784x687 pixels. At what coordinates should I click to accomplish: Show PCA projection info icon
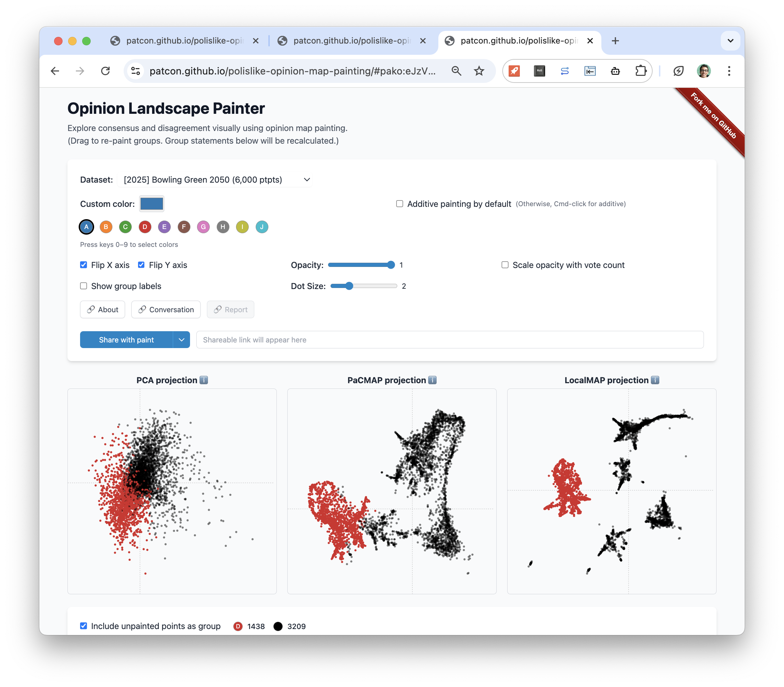(x=204, y=380)
